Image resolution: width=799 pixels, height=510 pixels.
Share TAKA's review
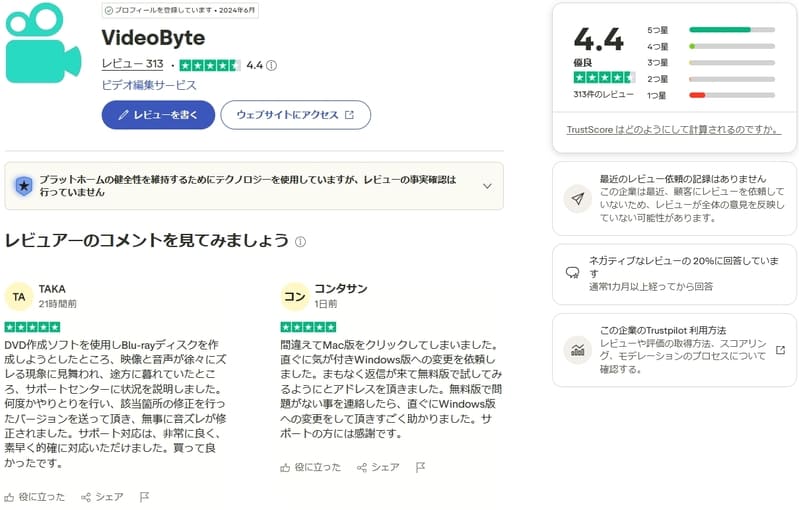tap(102, 497)
